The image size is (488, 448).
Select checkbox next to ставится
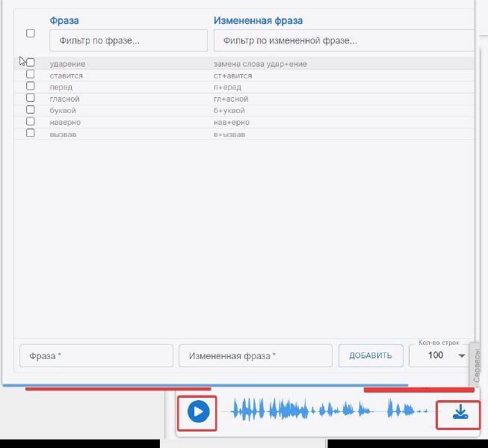point(31,75)
